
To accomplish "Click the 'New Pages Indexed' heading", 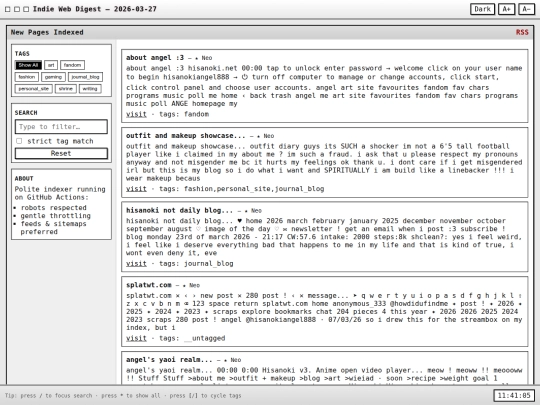I will click(47, 32).
